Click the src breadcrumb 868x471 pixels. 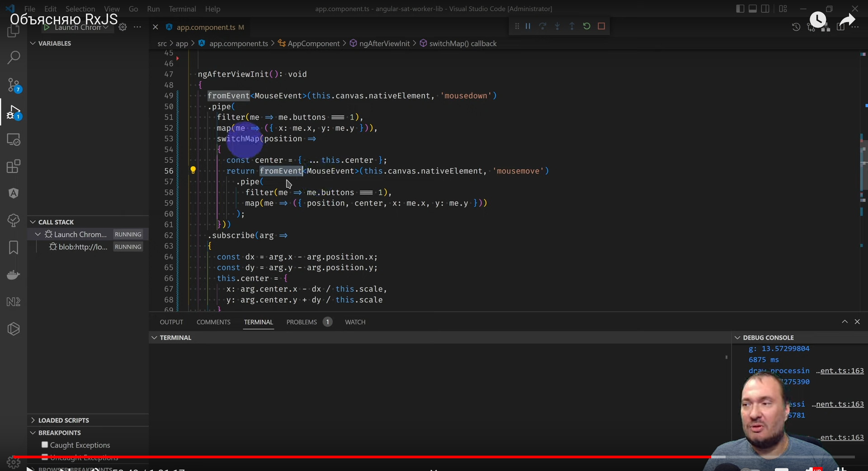point(162,43)
